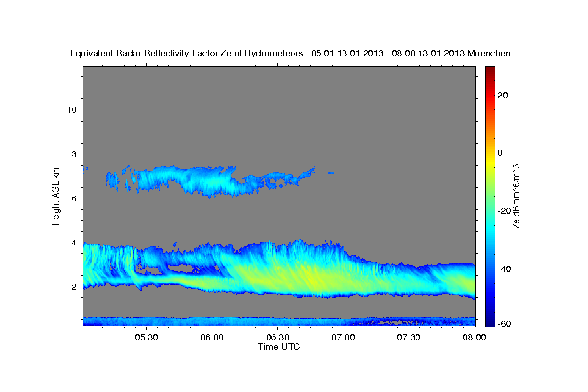
Task: Click the height tick label 8
Action: tap(74, 154)
